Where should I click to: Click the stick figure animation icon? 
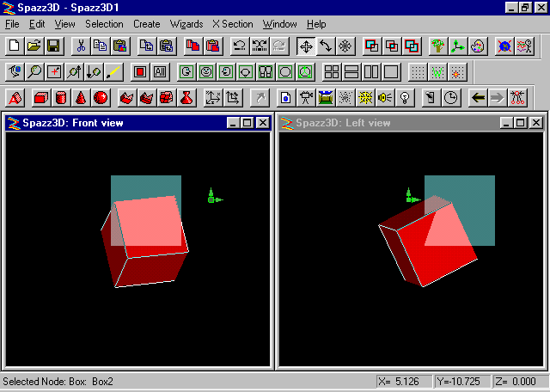pyautogui.click(x=524, y=46)
